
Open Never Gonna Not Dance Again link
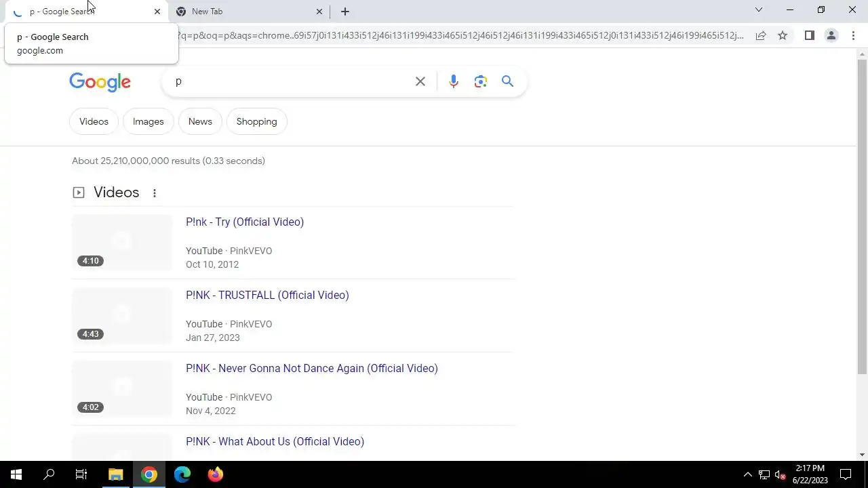(312, 368)
